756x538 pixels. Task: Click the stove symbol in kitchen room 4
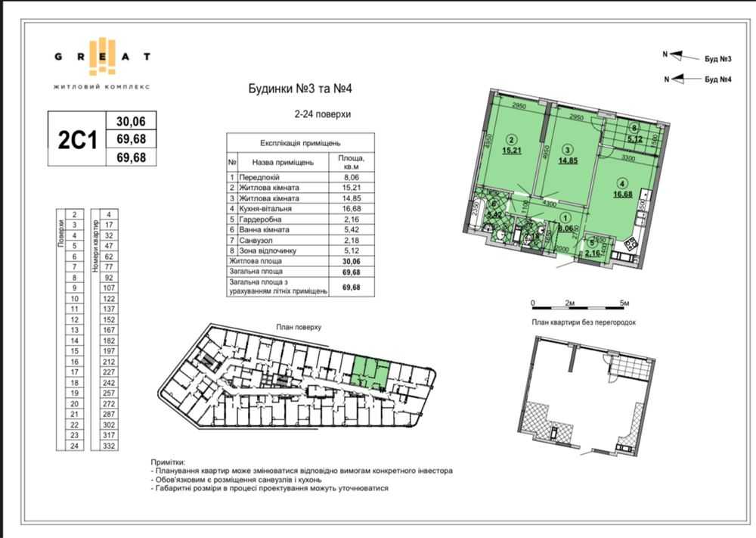pos(631,244)
